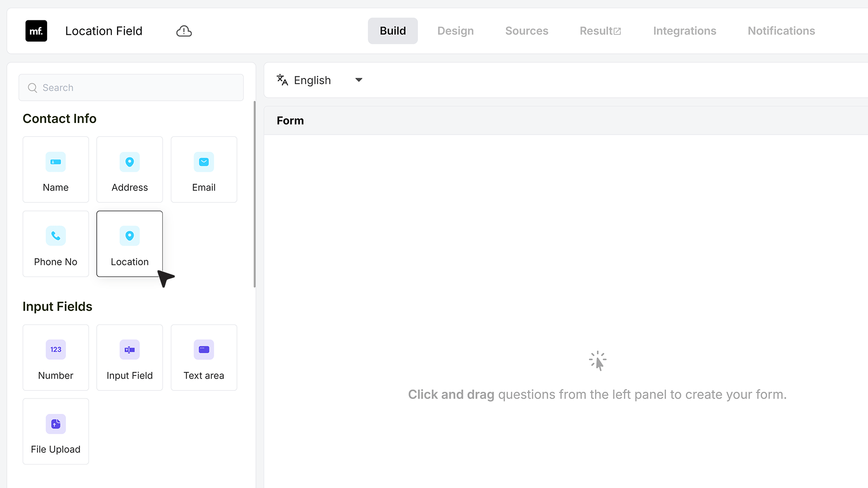
Task: Click the left panel vertical scrollbar
Action: 255,194
